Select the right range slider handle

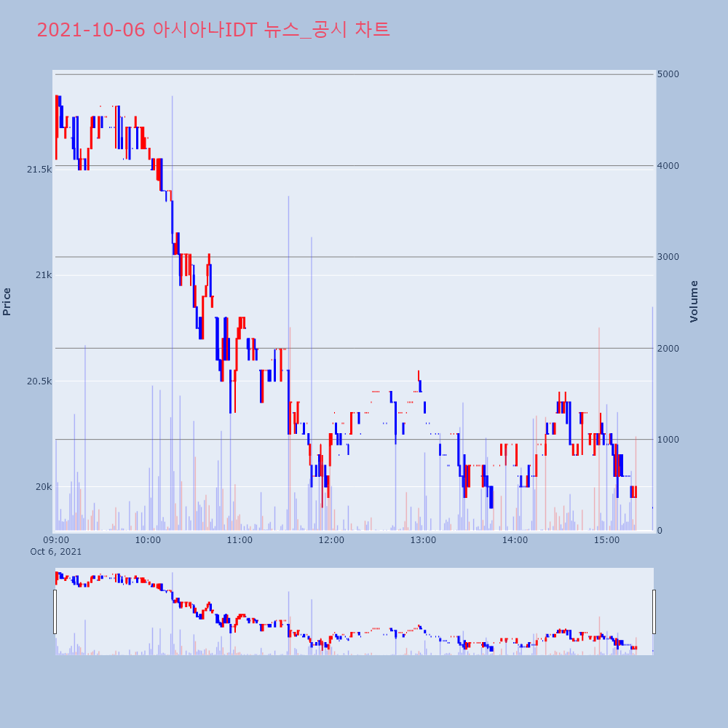click(x=654, y=612)
